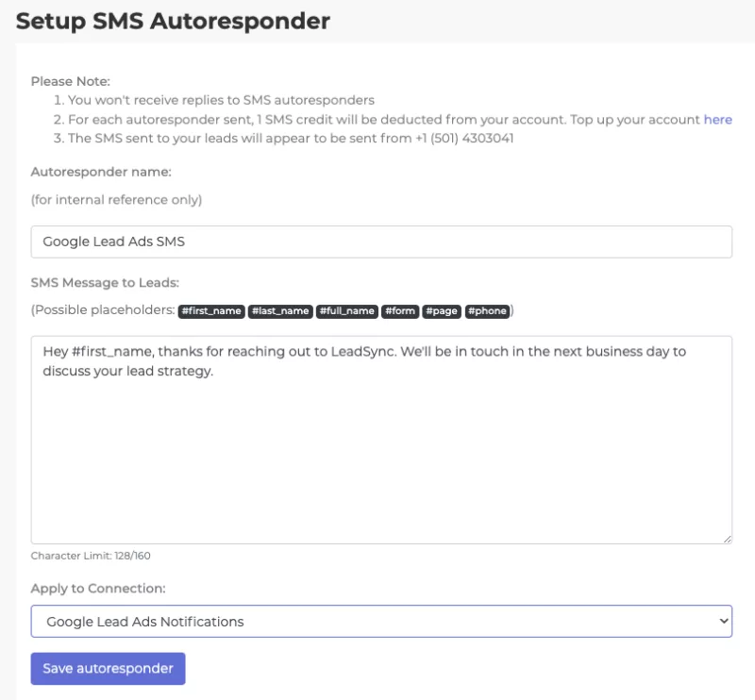Screen dimensions: 755x700
Task: Focus the autoresponder name input field
Action: pos(380,242)
